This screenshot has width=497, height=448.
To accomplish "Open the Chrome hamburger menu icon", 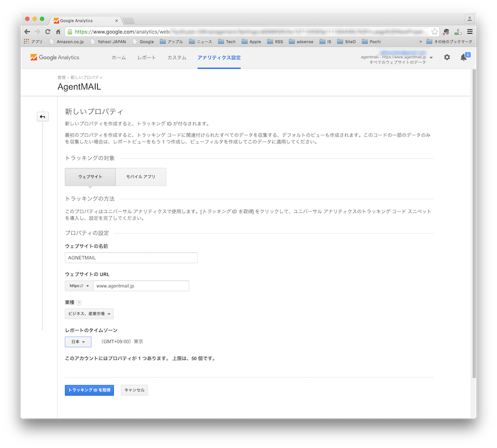I will (x=469, y=31).
